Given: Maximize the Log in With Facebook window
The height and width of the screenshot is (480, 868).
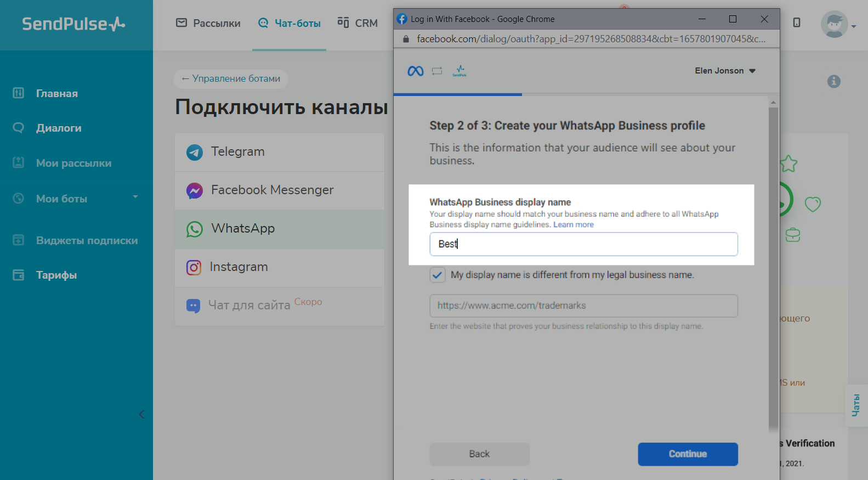Looking at the screenshot, I should [733, 19].
